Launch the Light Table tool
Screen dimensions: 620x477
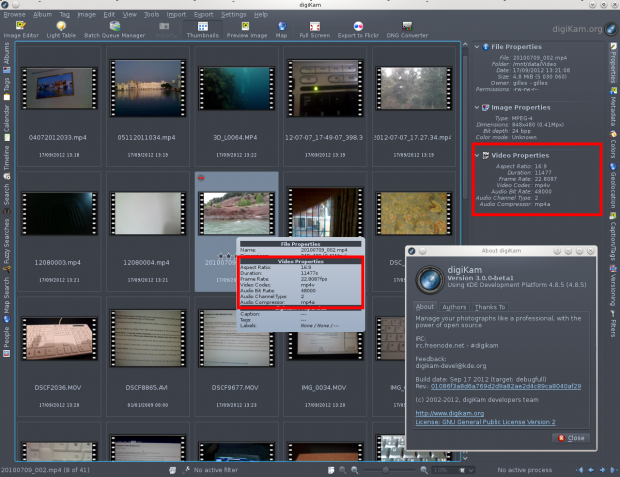point(61,30)
